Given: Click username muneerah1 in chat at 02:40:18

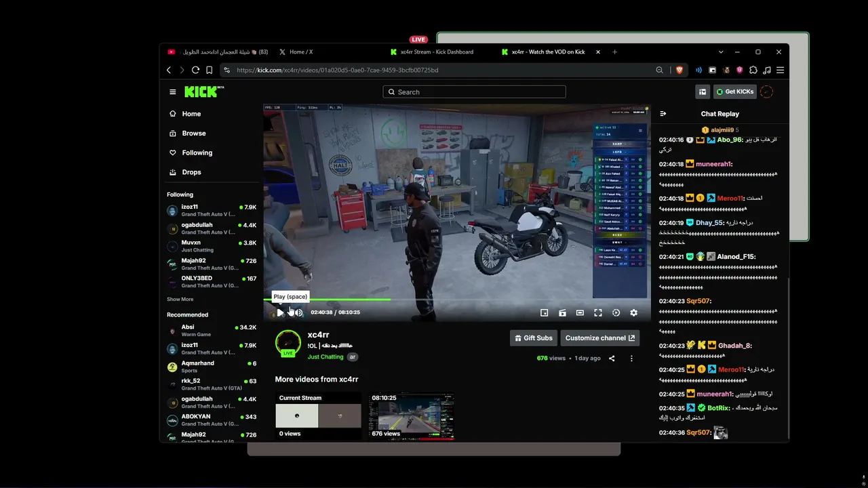Looking at the screenshot, I should point(714,164).
